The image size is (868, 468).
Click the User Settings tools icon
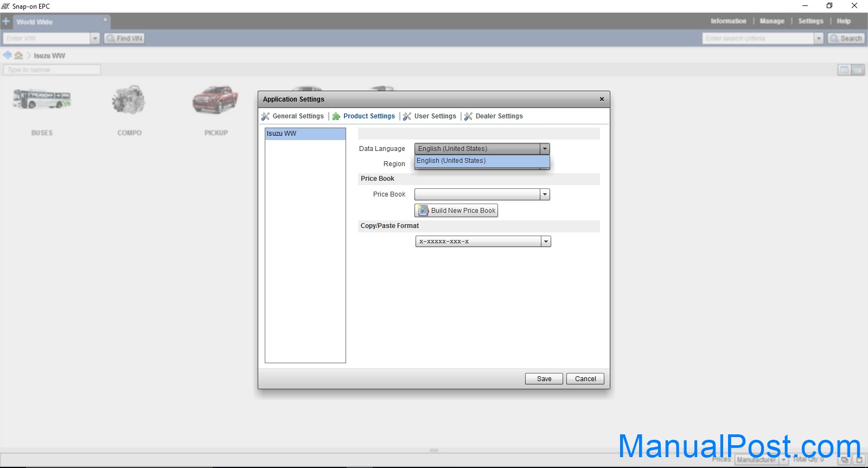(x=407, y=116)
